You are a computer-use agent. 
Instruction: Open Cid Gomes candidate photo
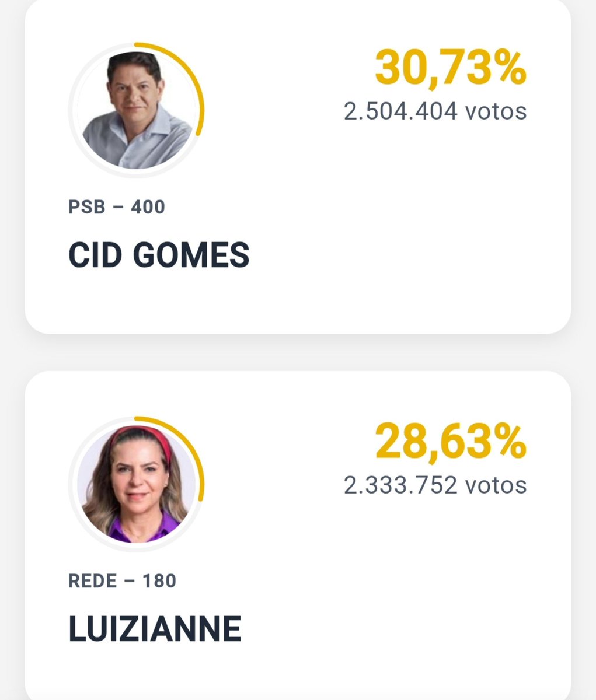pyautogui.click(x=137, y=111)
